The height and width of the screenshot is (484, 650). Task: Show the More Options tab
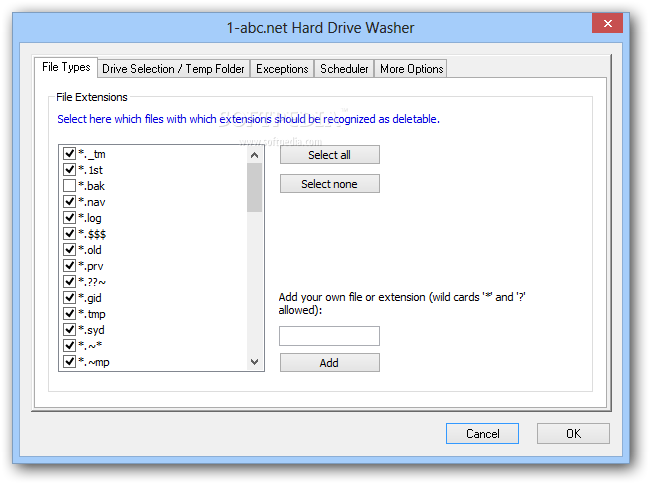click(x=411, y=69)
